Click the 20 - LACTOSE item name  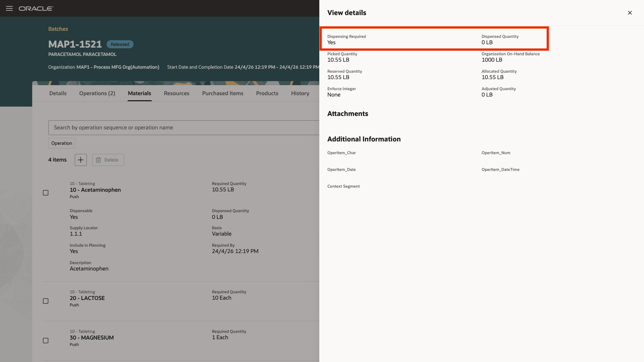[87, 298]
